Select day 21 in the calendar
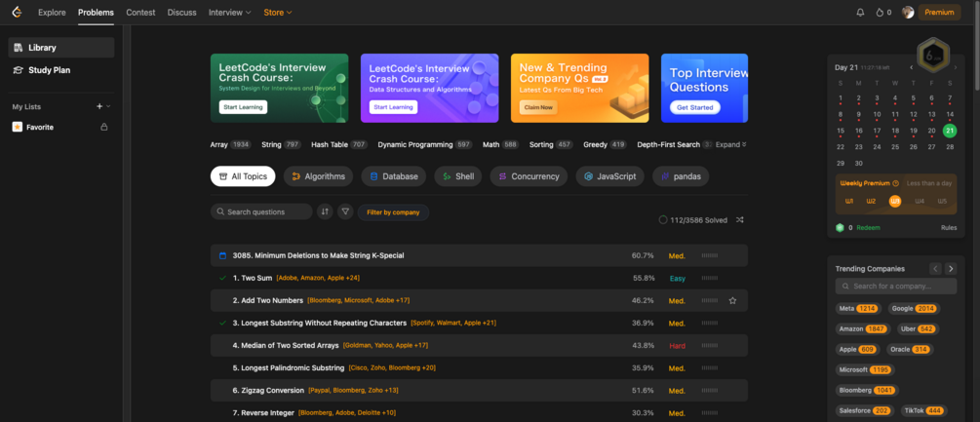Viewport: 980px width, 422px height. coord(950,131)
